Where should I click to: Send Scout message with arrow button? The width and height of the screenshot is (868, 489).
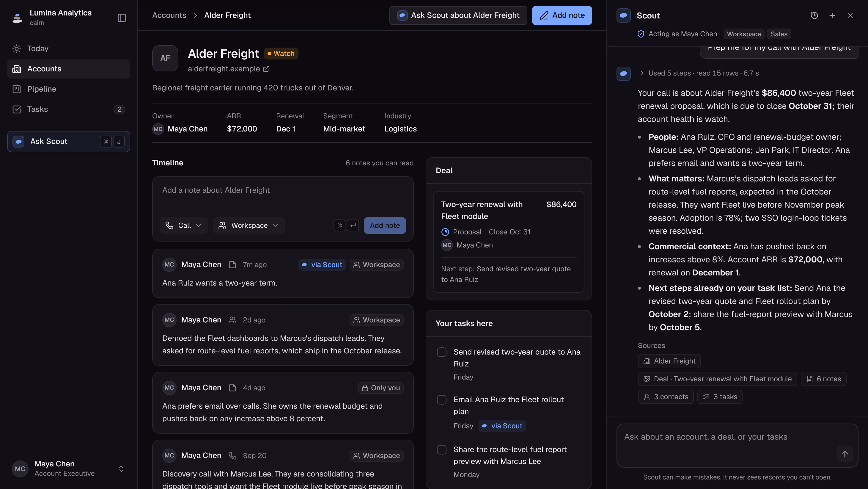click(x=845, y=454)
